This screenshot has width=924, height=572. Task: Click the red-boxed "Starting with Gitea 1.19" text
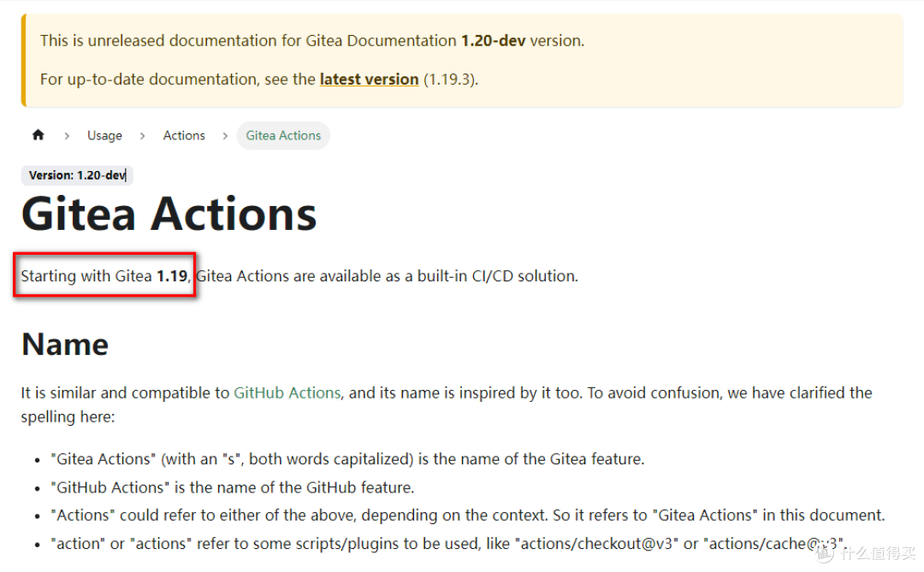[x=104, y=275]
